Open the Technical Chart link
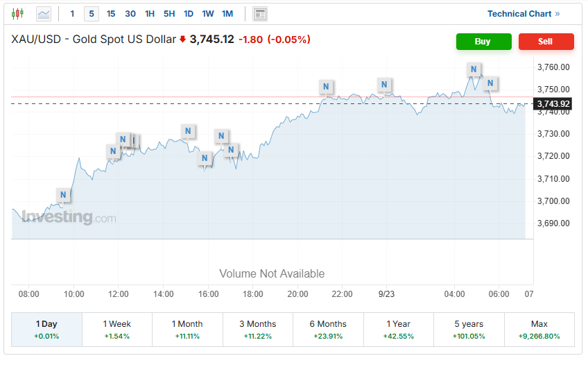This screenshot has height=365, width=588. pyautogui.click(x=523, y=14)
